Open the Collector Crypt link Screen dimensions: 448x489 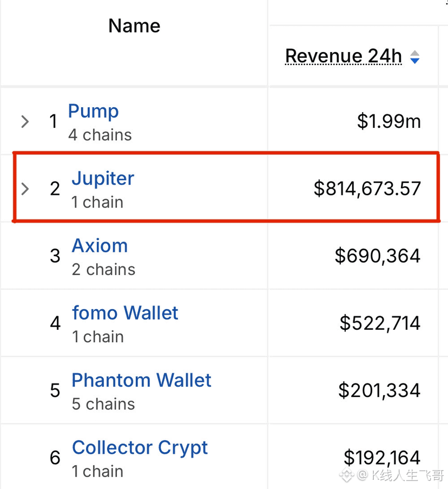[140, 448]
